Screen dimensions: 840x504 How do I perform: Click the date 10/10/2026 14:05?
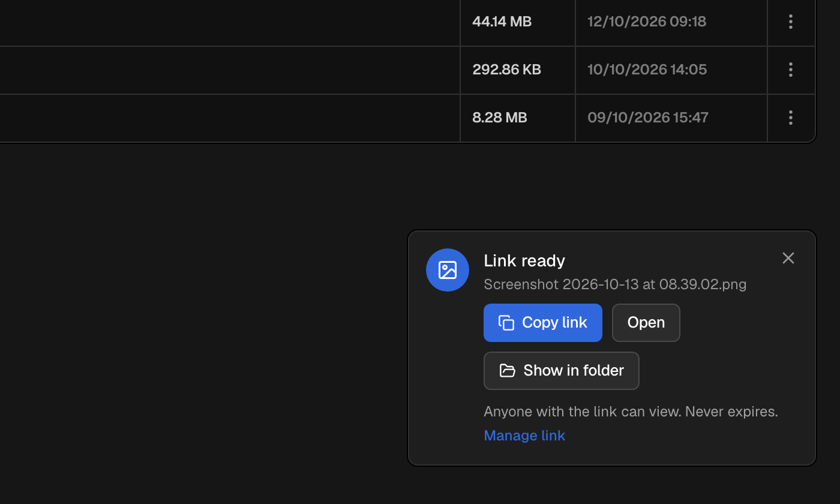(647, 70)
